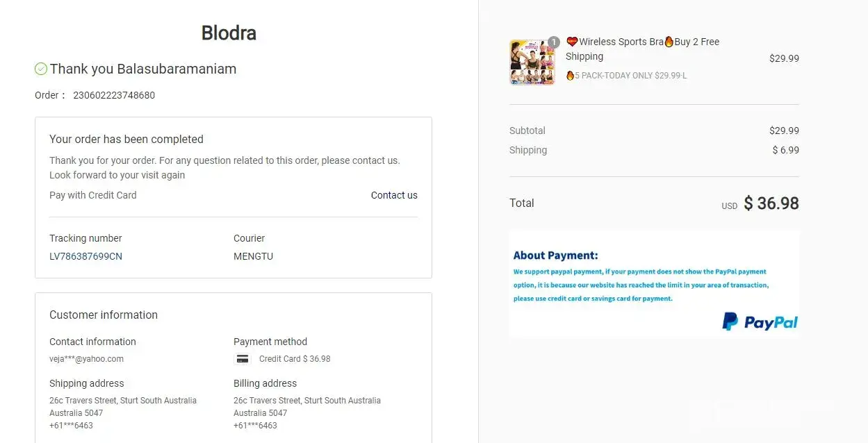Click the total amount $ 36.98
This screenshot has height=443, width=868.
tap(771, 203)
